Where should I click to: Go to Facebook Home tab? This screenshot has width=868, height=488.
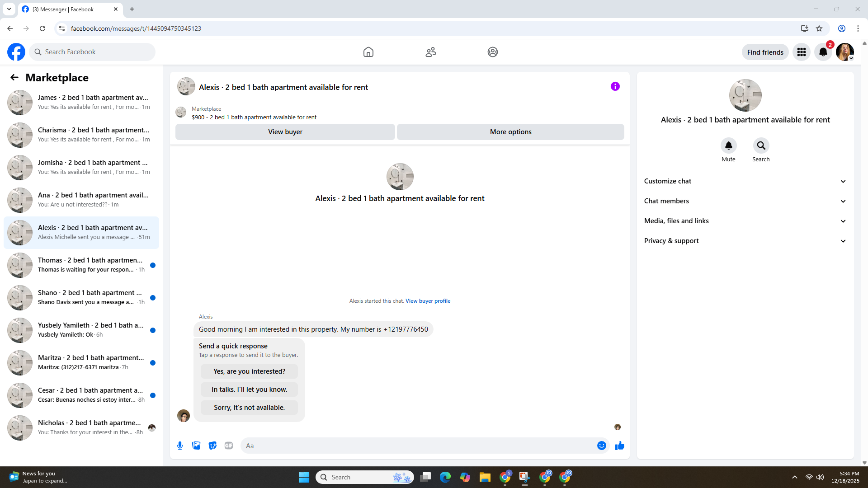tap(368, 52)
